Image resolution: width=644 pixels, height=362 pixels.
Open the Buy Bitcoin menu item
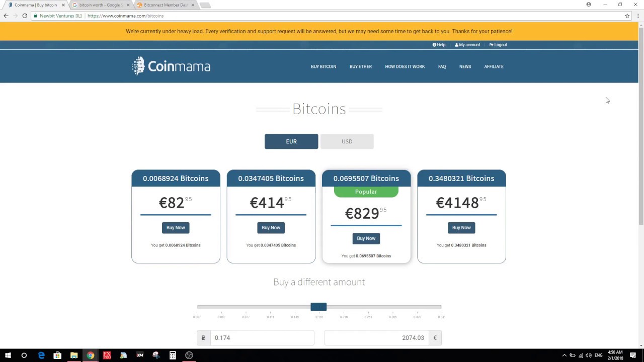tap(324, 66)
